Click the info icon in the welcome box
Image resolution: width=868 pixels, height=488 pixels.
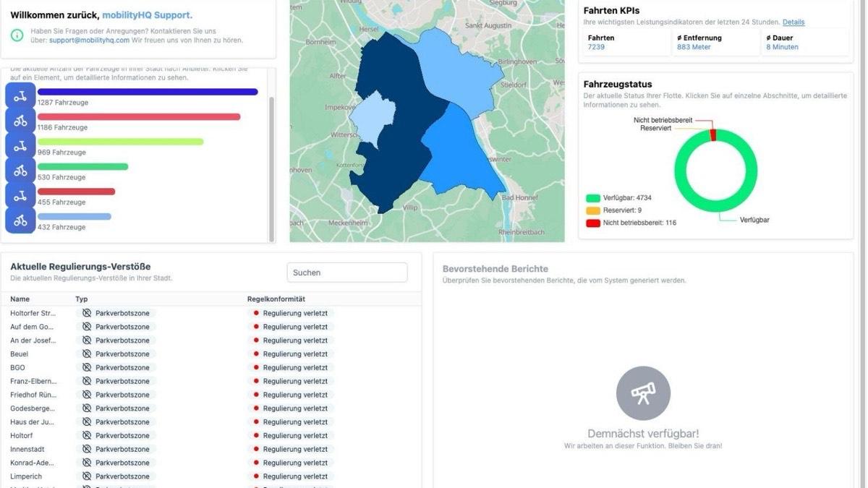17,35
